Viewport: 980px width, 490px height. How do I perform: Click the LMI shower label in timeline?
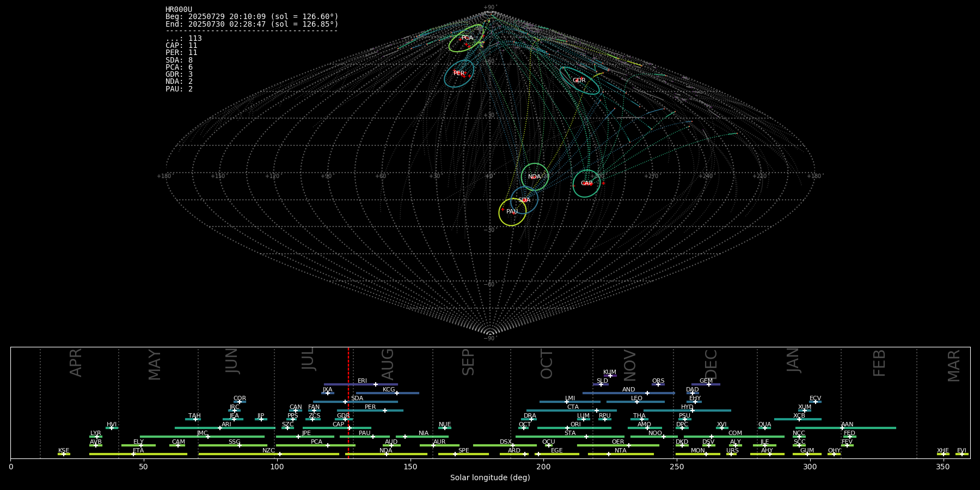coord(570,399)
